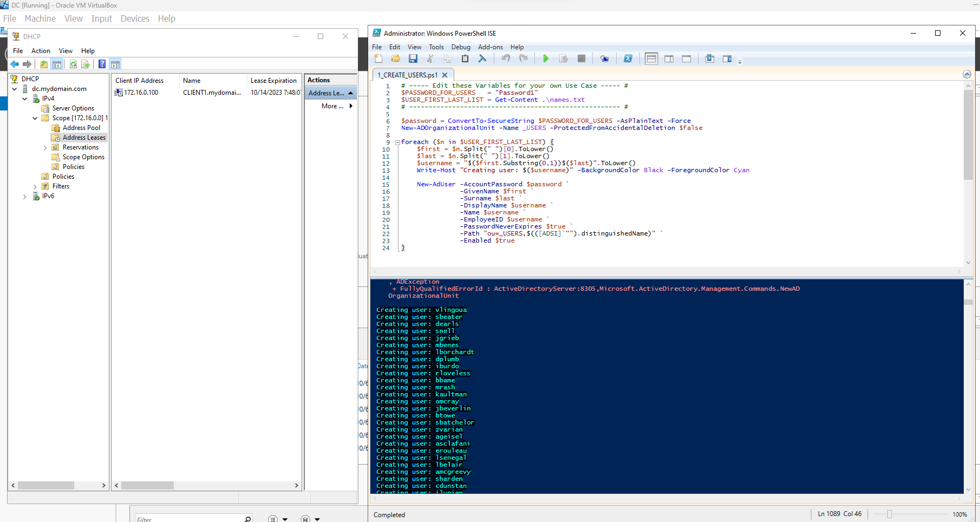This screenshot has width=980, height=522.
Task: Click the Export List icon in DHCP
Action: [86, 64]
